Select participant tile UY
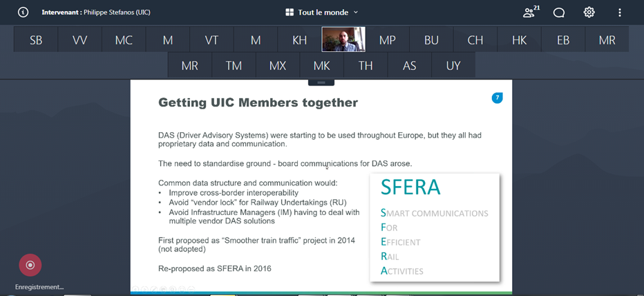Viewport: 644px width, 296px height. 453,65
